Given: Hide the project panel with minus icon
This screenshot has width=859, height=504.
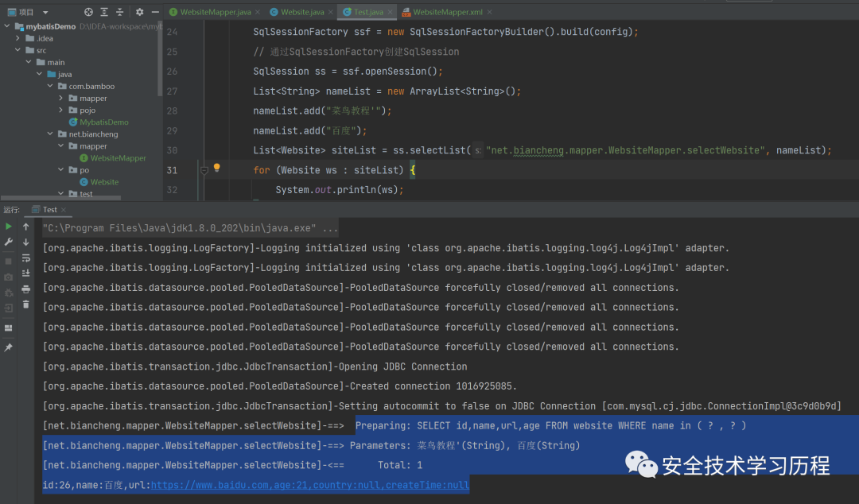Looking at the screenshot, I should (156, 11).
